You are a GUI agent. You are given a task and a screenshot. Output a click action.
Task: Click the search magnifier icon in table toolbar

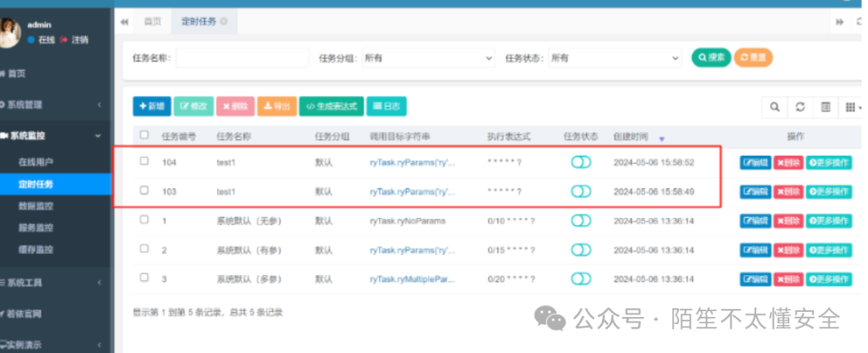[x=775, y=108]
